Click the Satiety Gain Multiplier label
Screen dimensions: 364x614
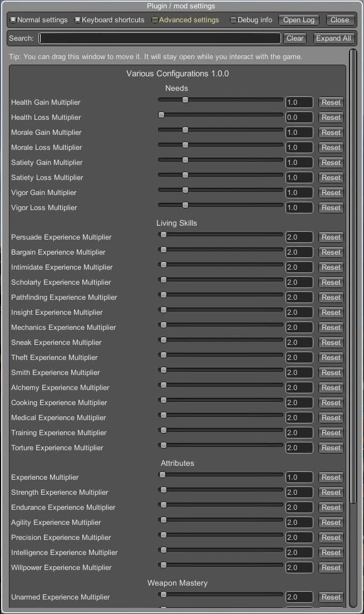(x=47, y=163)
